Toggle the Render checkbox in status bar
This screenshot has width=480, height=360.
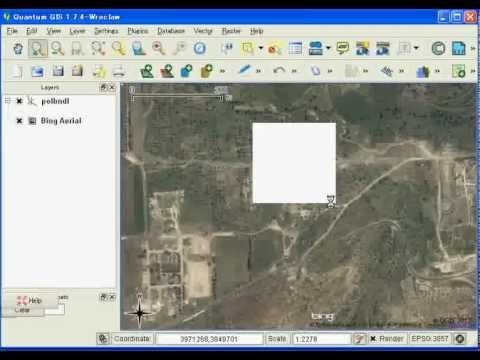click(x=373, y=339)
